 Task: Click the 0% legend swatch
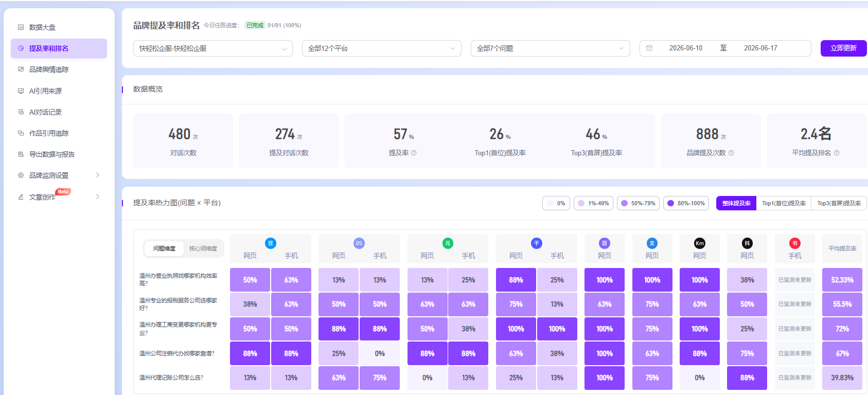(x=550, y=203)
